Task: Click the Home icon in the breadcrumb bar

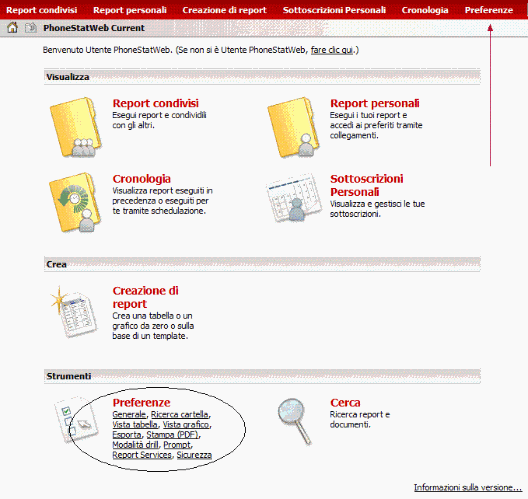Action: (12, 28)
